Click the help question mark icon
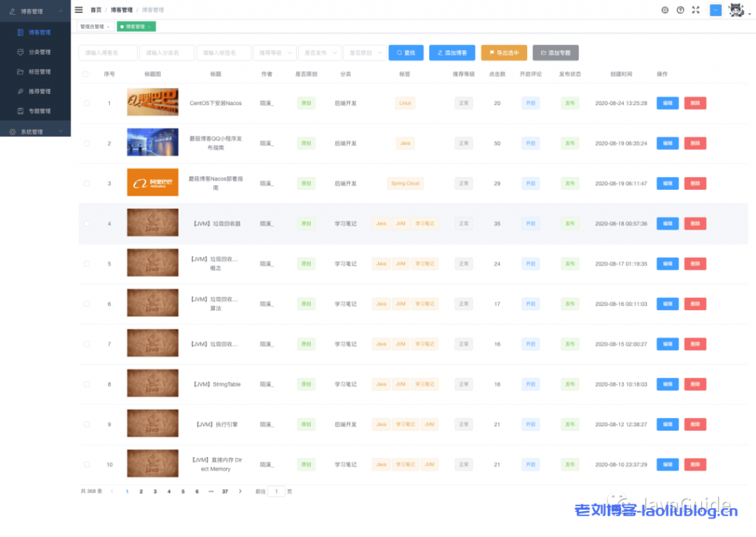Image resolution: width=756 pixels, height=537 pixels. point(680,10)
